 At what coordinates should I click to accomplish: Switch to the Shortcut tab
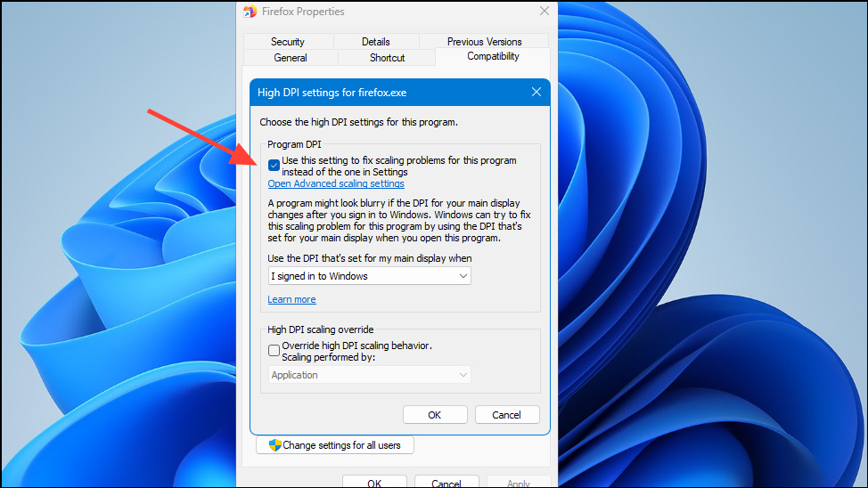[387, 58]
